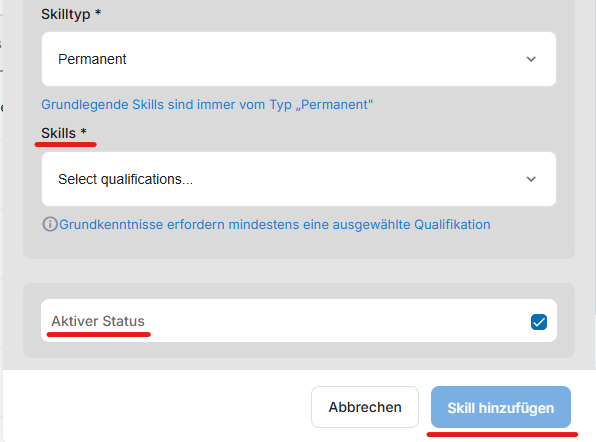The image size is (596, 442).
Task: Toggle the white Aktiver Status row
Action: [x=299, y=320]
